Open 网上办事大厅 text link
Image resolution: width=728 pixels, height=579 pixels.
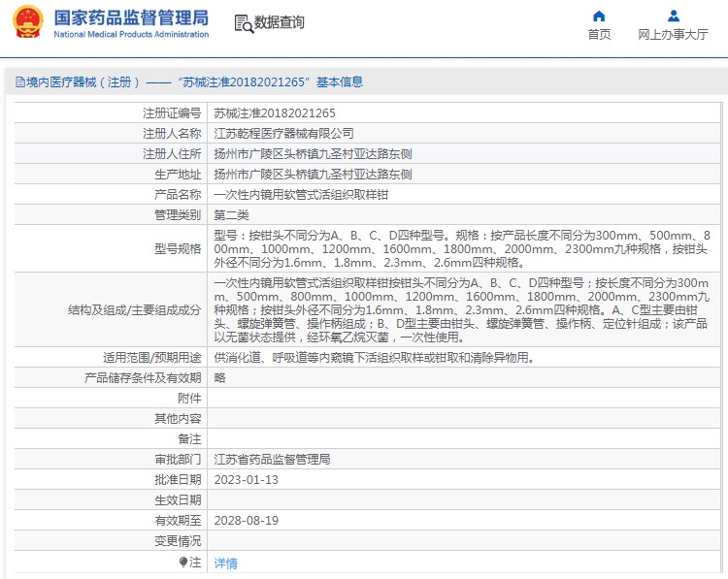pos(673,34)
